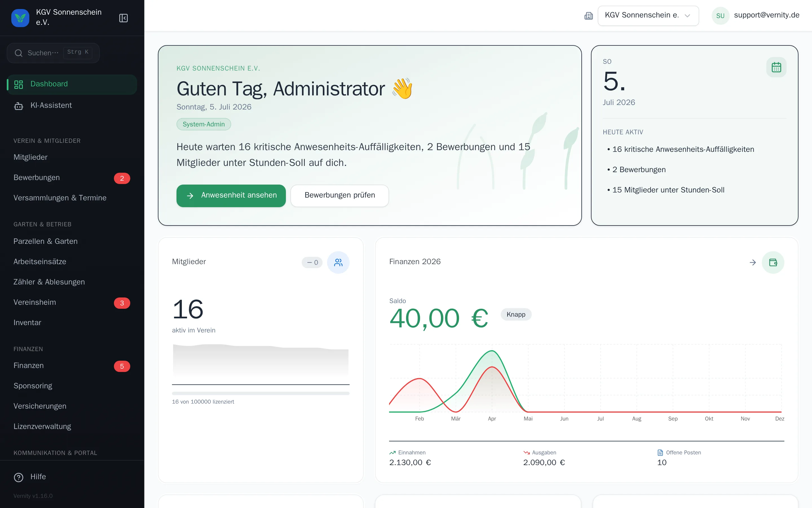
Task: Open Parzellen & Garten
Action: pyautogui.click(x=72, y=241)
